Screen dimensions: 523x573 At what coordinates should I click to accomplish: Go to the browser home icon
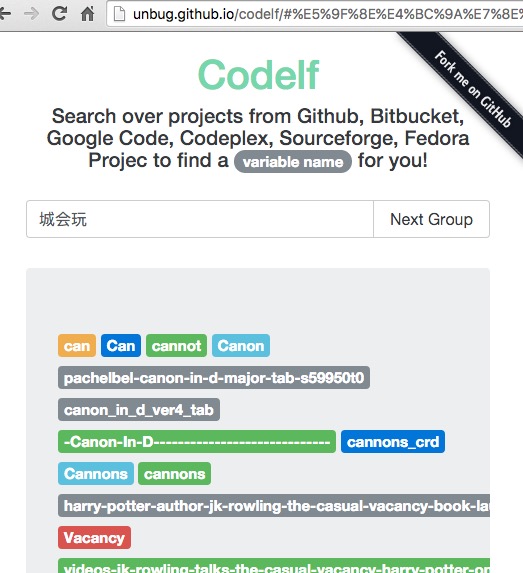coord(87,14)
